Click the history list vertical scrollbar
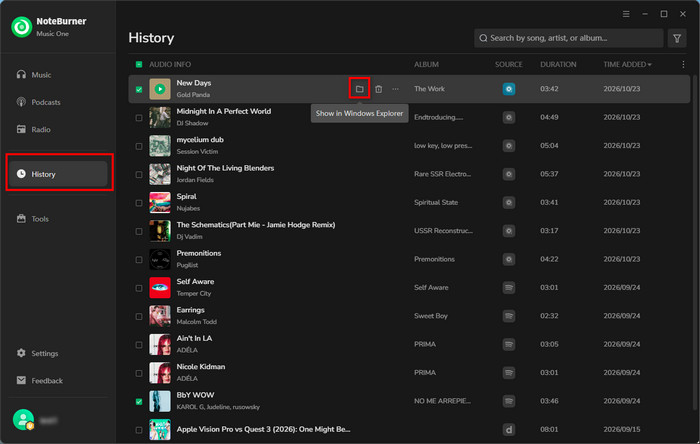The height and width of the screenshot is (444, 700). (695, 241)
